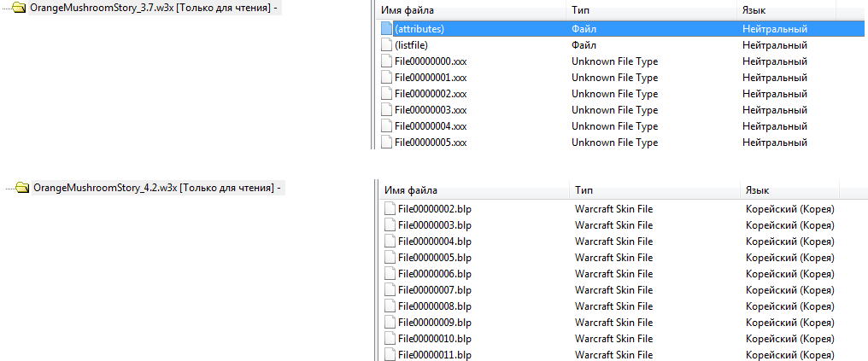Click Файл type cell of (attributes) row

[584, 29]
